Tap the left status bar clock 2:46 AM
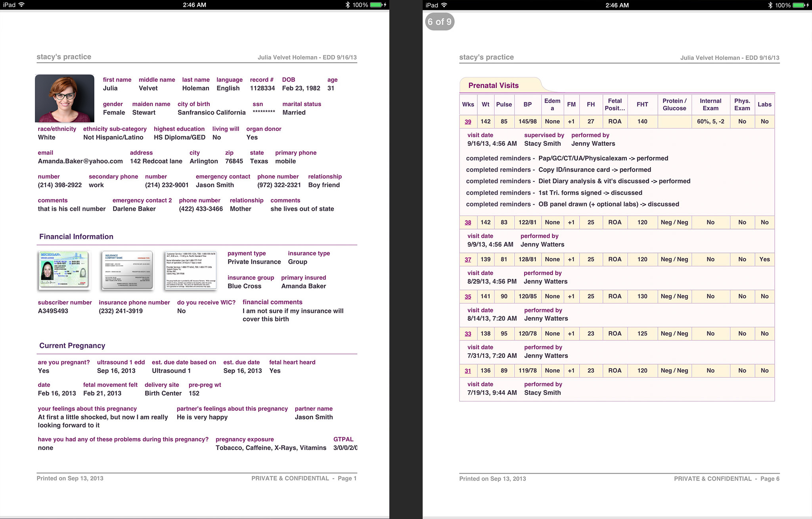 pyautogui.click(x=194, y=5)
